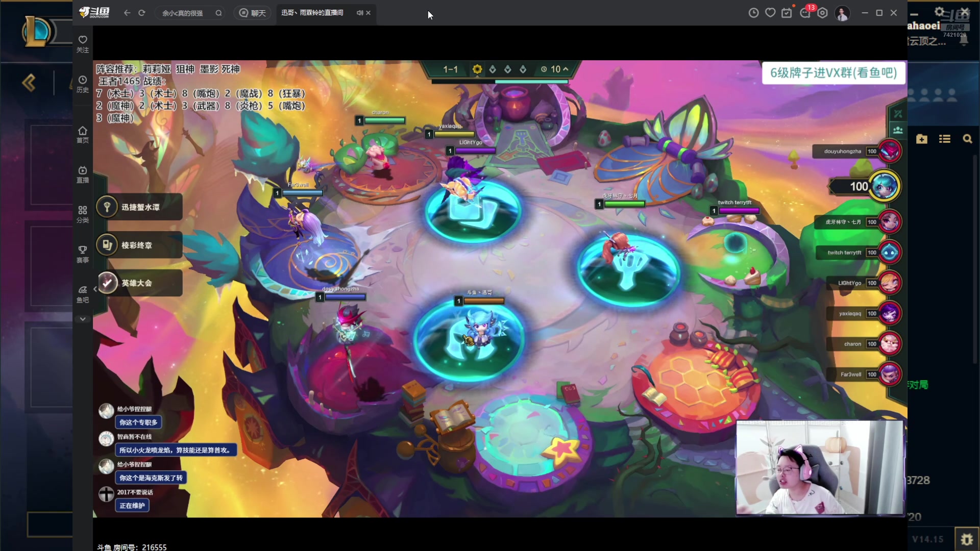Image resolution: width=980 pixels, height=551 pixels.
Task: Expand more sidebar items with the down chevron
Action: tap(83, 319)
